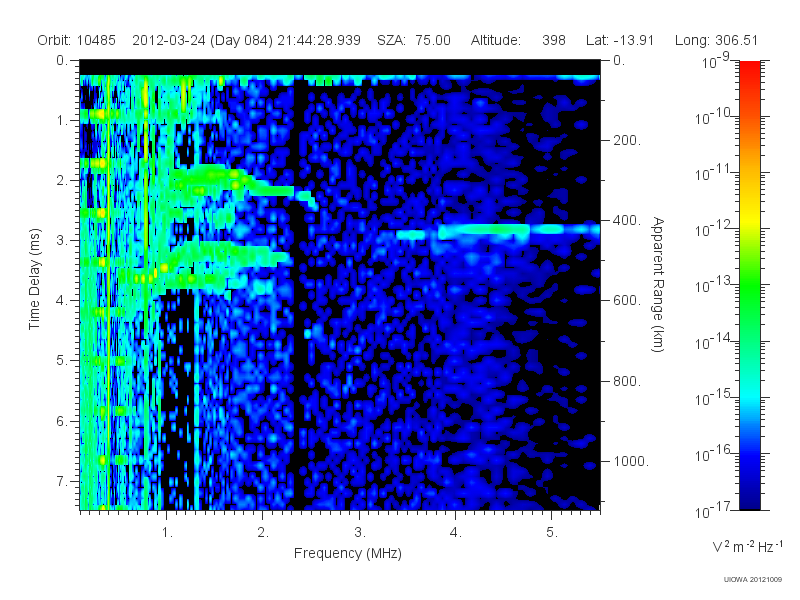Click the Frequency (MHz) axis label

pos(348,553)
